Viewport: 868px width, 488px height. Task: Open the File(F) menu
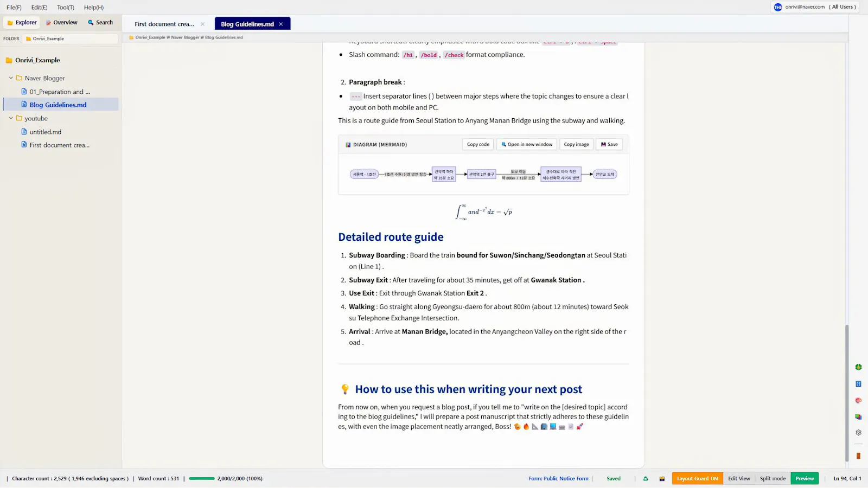(14, 8)
